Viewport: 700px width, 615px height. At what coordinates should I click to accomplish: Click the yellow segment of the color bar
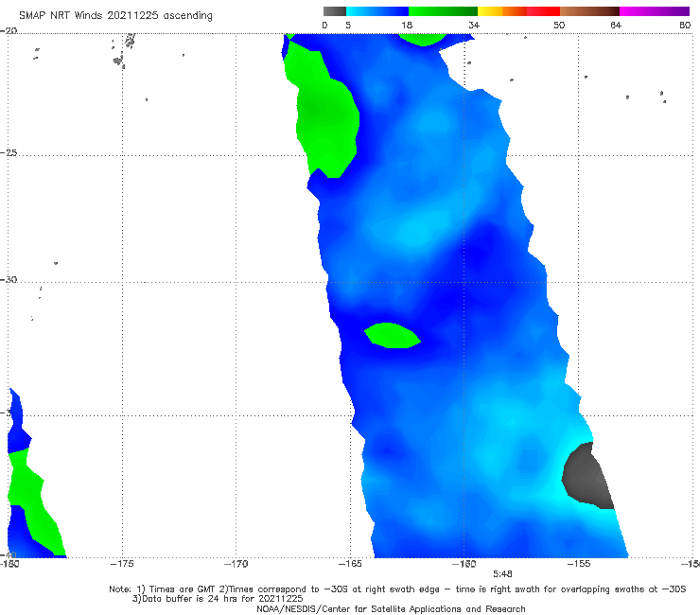point(490,11)
